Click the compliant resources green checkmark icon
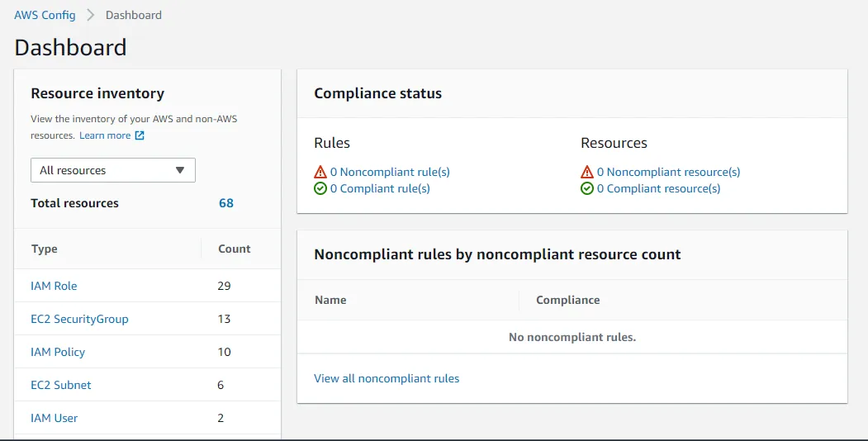Screen dimensions: 868x441 (587, 189)
